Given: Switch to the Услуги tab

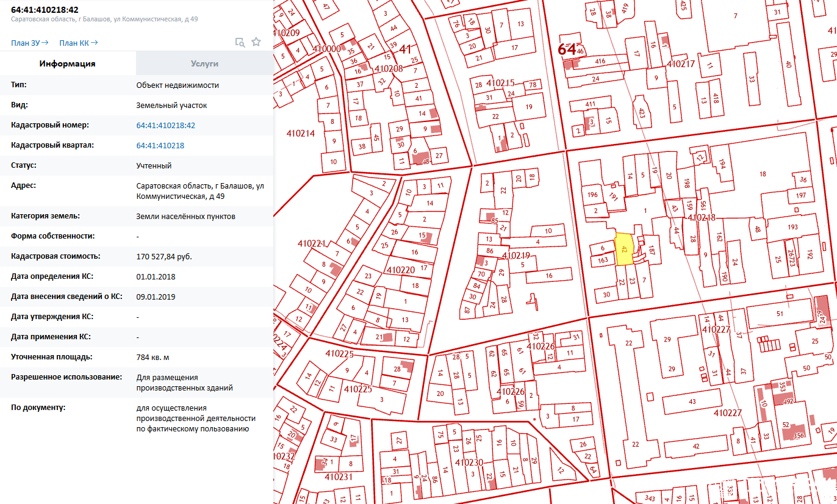Looking at the screenshot, I should point(204,63).
